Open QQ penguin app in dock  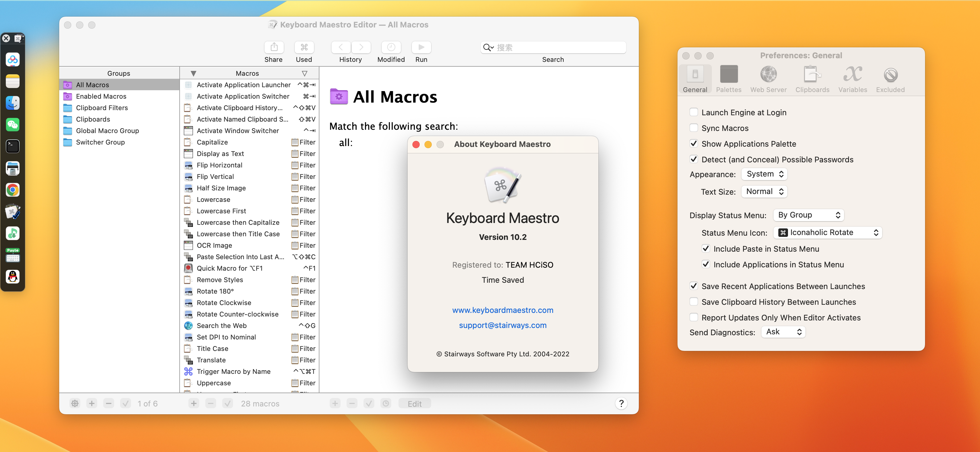coord(13,277)
